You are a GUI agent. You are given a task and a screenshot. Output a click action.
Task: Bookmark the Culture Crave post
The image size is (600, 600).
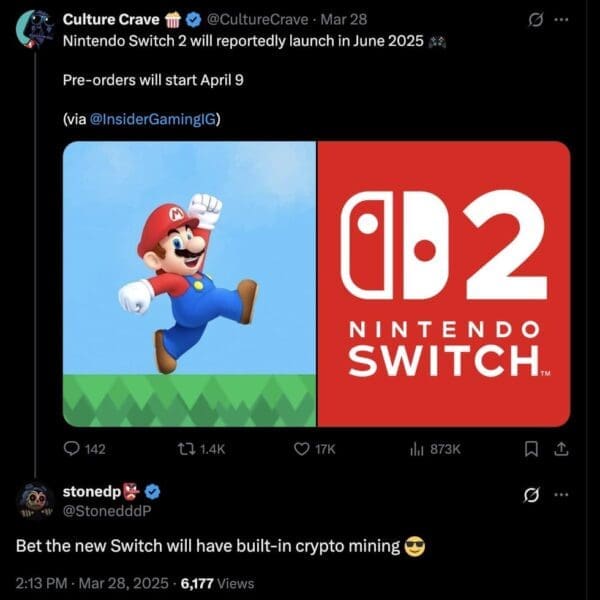(534, 450)
